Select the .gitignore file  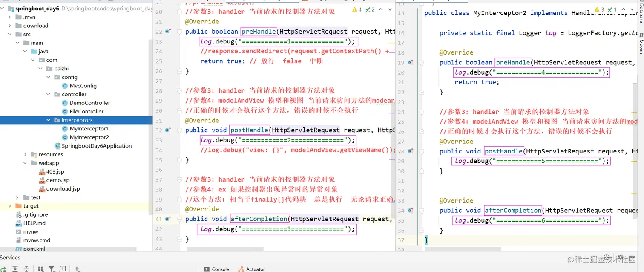(36, 214)
